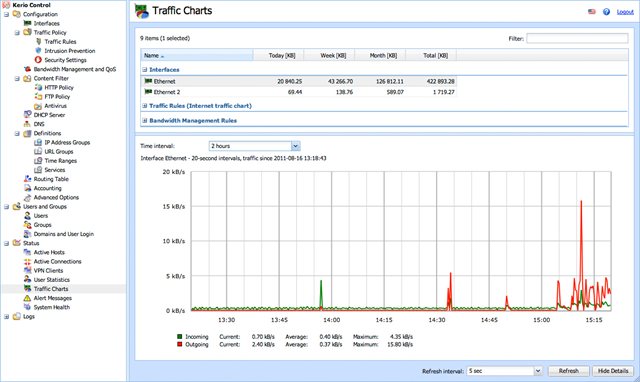Expand Traffic Rules (Internet traffic chart) group
This screenshot has height=382, width=640.
click(144, 106)
